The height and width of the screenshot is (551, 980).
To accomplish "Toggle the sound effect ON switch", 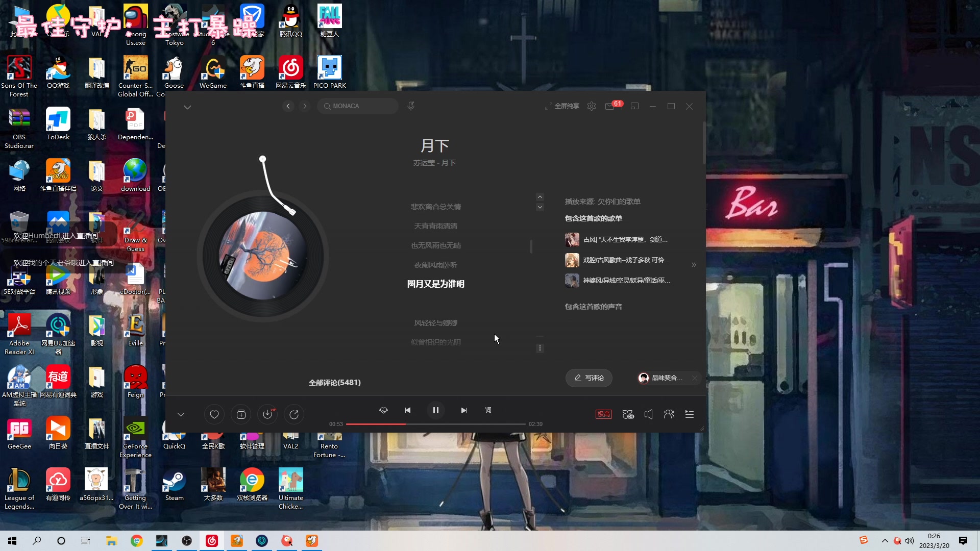I will click(628, 414).
